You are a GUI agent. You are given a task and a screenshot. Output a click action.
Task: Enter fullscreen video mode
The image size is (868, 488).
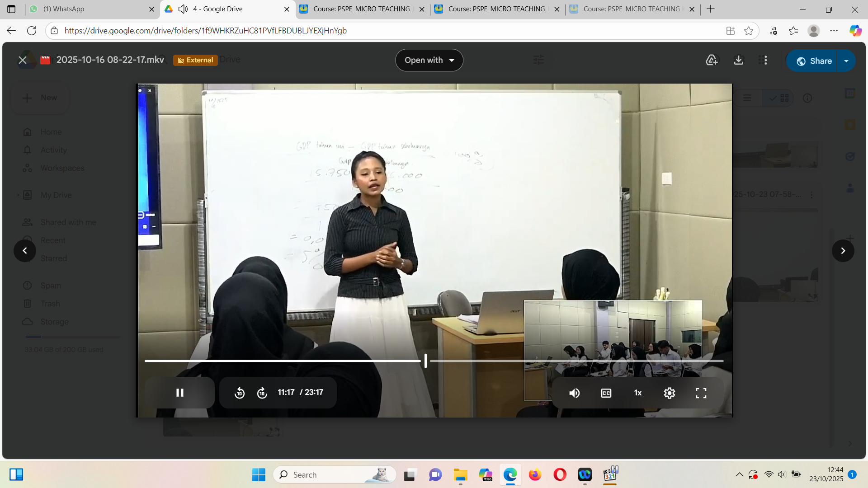click(701, 393)
